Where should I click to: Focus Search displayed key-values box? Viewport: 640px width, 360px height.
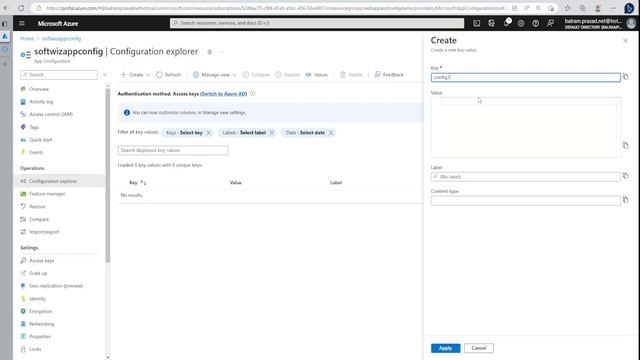173,150
